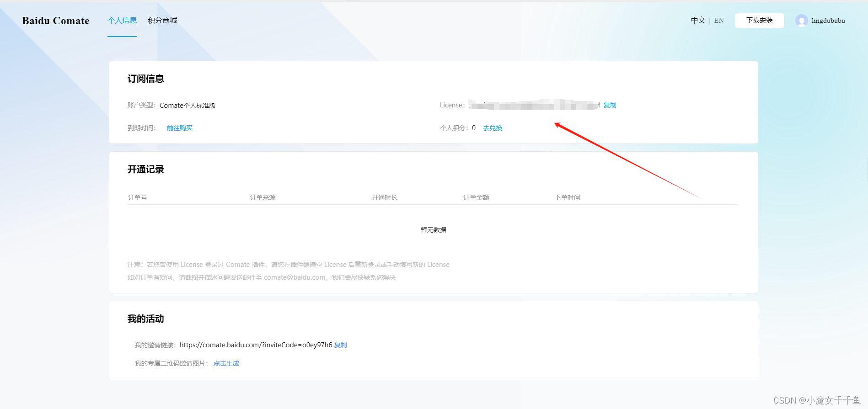Click the 下载安装 button
This screenshot has width=868, height=409.
tap(759, 20)
